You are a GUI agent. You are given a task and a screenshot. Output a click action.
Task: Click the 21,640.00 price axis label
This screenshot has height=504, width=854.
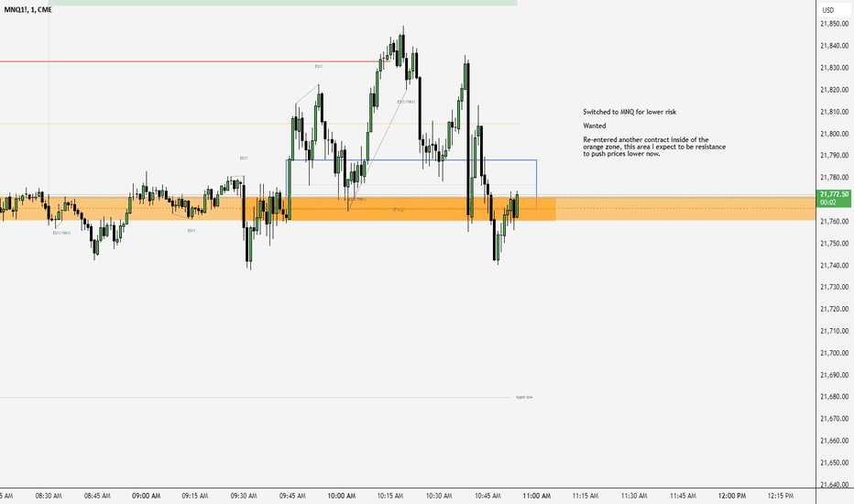(835, 485)
